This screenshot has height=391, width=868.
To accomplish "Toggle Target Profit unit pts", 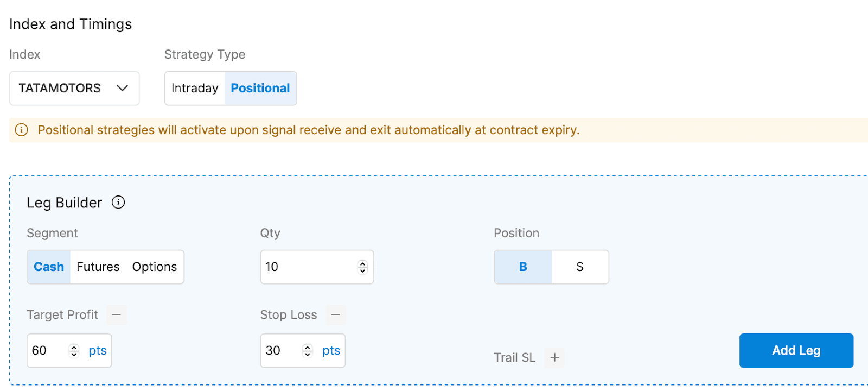I will 98,351.
